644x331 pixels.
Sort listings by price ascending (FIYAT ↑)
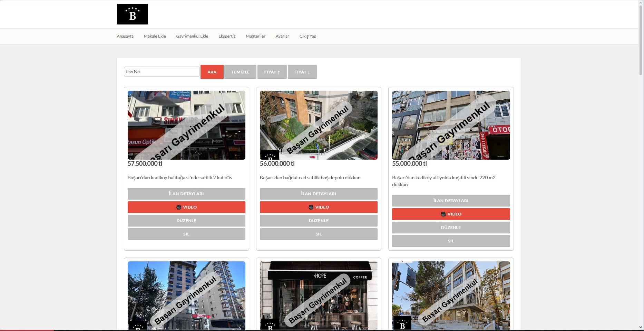pyautogui.click(x=272, y=72)
